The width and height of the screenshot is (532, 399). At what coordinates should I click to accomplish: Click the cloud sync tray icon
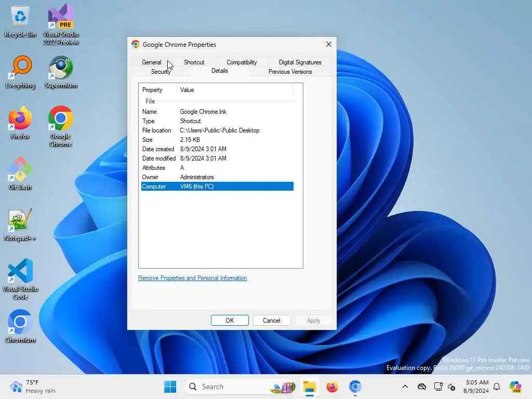422,387
